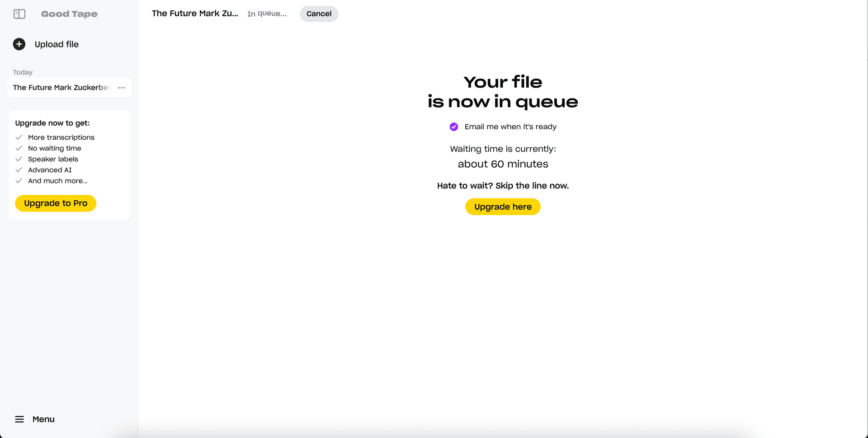868x438 pixels.
Task: Click the Upload file label
Action: point(57,44)
